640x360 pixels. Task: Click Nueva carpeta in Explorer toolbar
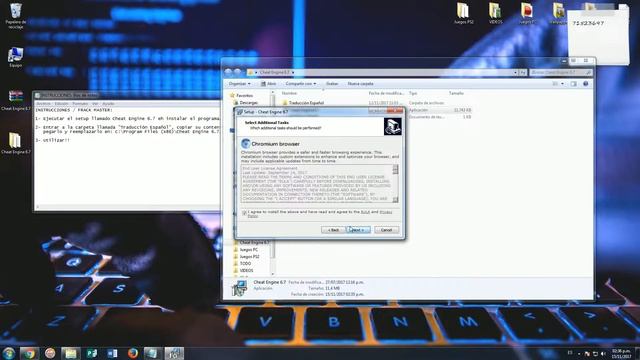(x=360, y=84)
